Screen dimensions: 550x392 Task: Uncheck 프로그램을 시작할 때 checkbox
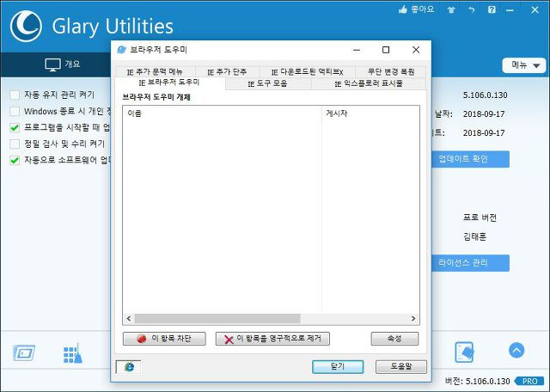[15, 128]
